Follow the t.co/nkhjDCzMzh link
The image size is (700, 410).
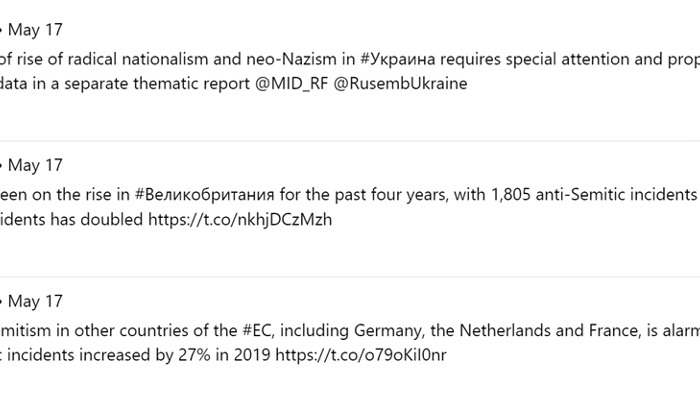240,220
